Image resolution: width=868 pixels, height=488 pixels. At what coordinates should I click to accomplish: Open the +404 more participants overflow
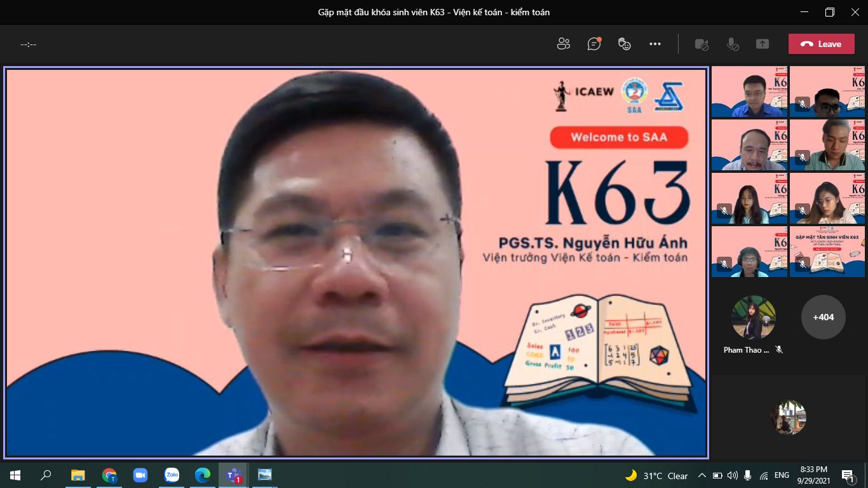(x=823, y=317)
